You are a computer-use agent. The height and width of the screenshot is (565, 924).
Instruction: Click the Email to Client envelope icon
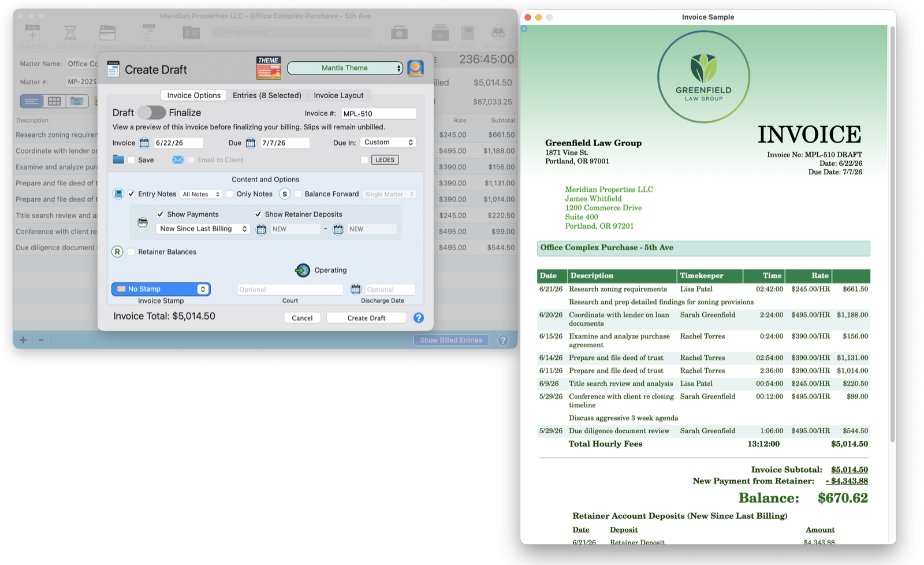click(x=178, y=159)
